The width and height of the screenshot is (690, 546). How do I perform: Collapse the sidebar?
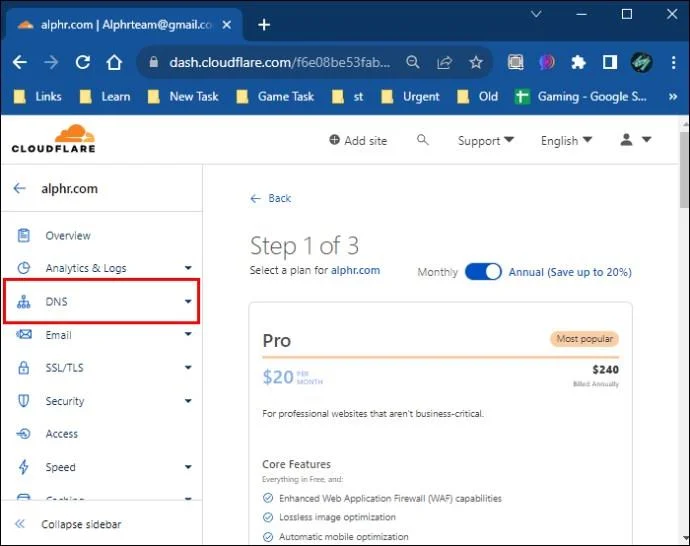(x=68, y=524)
